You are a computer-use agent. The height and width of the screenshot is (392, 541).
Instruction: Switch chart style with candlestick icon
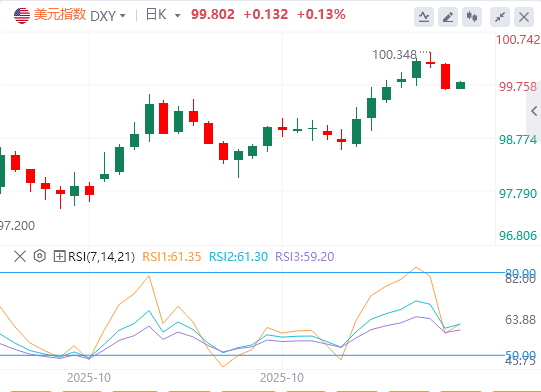[x=472, y=17]
